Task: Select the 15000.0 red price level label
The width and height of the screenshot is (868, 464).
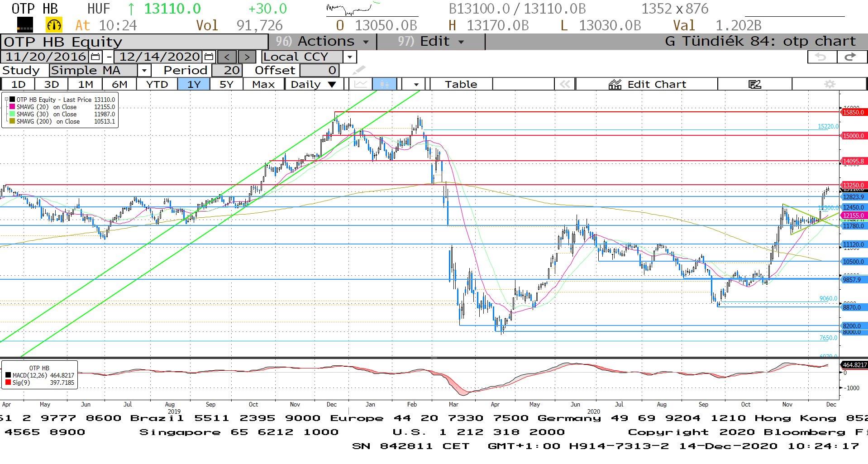Action: point(854,136)
